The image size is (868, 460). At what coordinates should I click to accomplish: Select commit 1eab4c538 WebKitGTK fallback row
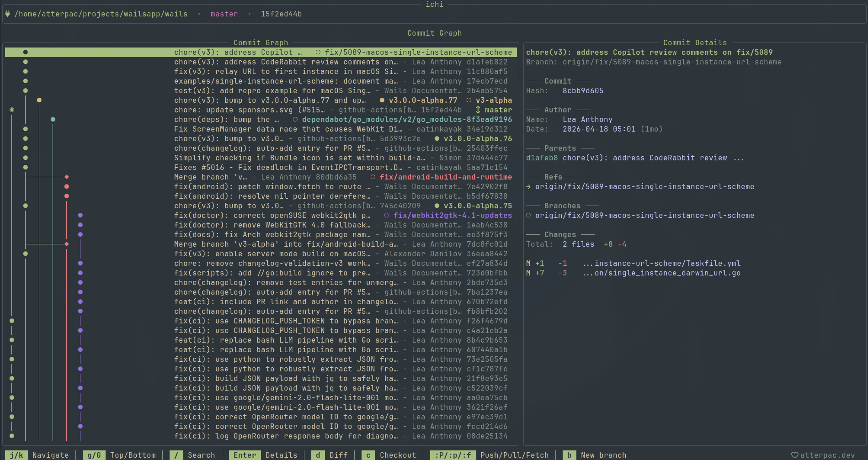point(261,225)
